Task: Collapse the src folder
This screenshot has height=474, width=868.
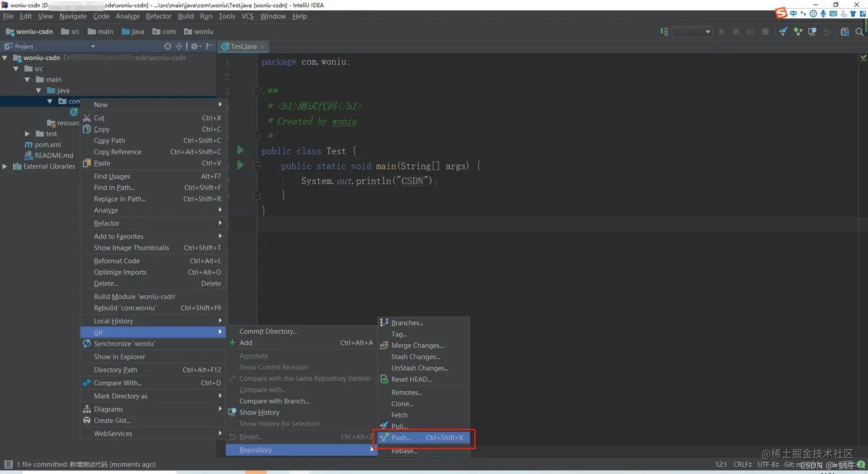Action: coord(16,68)
